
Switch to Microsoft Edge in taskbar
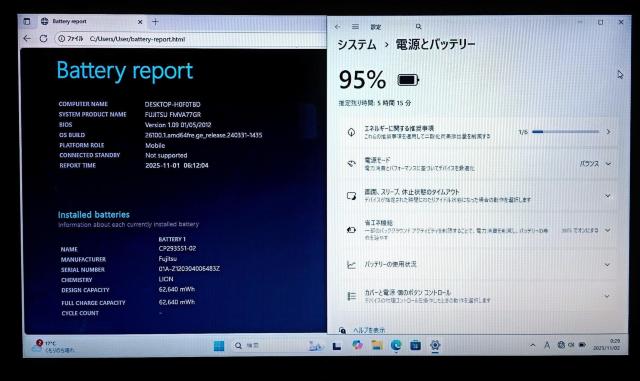click(396, 345)
